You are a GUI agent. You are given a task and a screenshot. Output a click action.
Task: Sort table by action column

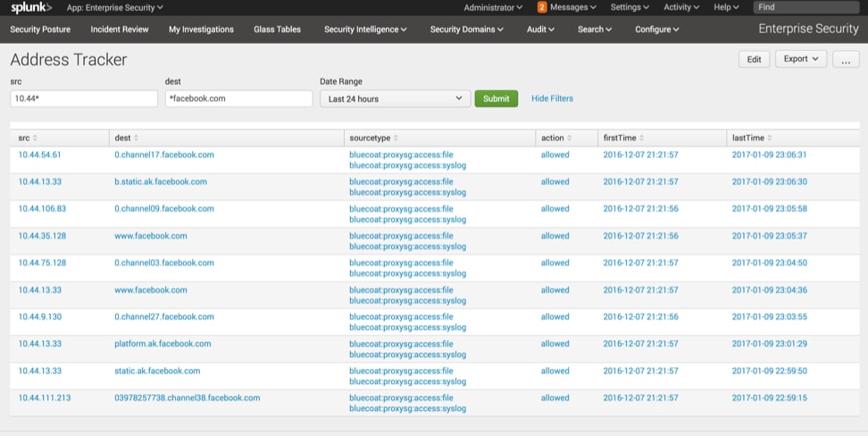[556, 138]
